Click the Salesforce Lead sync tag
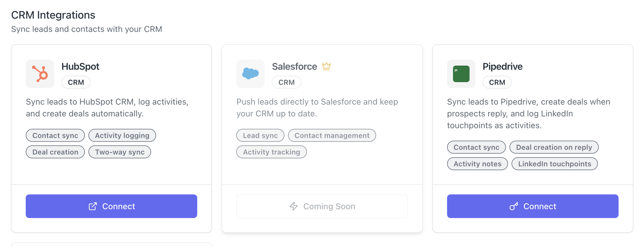 pyautogui.click(x=260, y=136)
